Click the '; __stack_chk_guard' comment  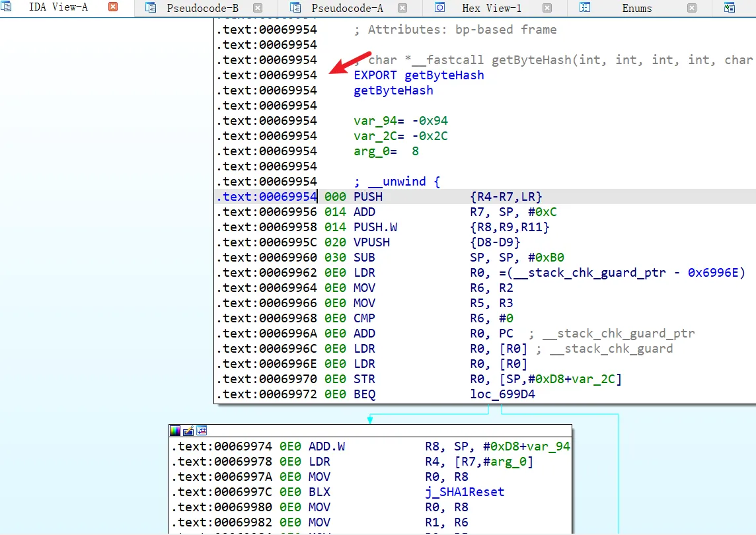(604, 349)
